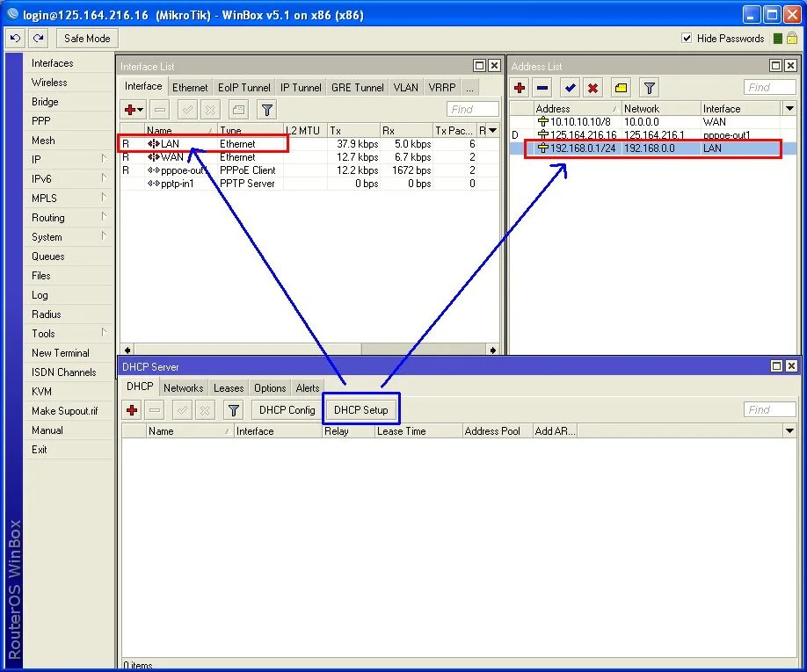Click Find field in Interface List
The width and height of the screenshot is (807, 672).
pos(472,109)
